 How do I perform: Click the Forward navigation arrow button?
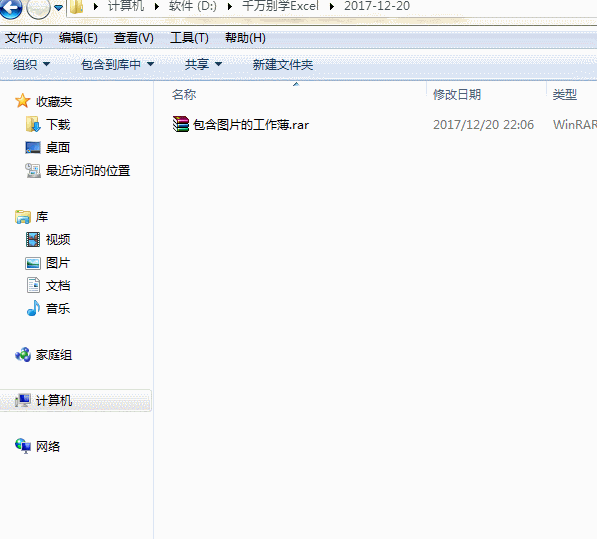coord(38,8)
